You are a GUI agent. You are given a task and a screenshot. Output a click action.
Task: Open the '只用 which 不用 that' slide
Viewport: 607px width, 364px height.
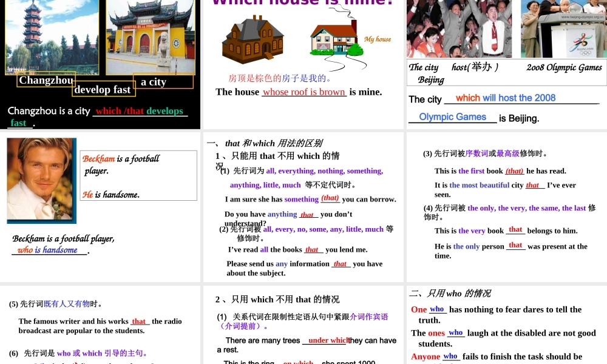(303, 325)
